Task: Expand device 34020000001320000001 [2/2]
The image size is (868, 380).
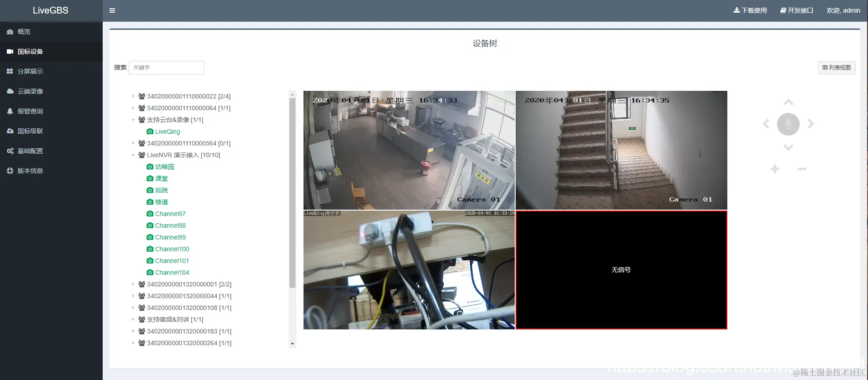Action: [133, 284]
